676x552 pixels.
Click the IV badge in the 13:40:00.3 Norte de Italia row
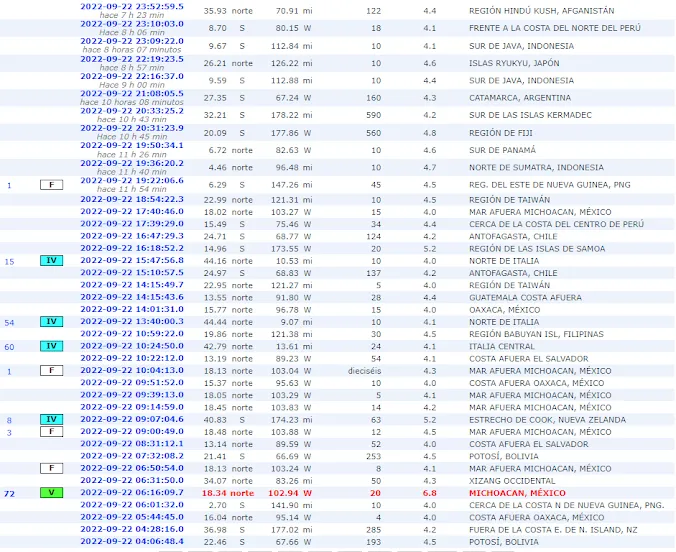tap(51, 321)
